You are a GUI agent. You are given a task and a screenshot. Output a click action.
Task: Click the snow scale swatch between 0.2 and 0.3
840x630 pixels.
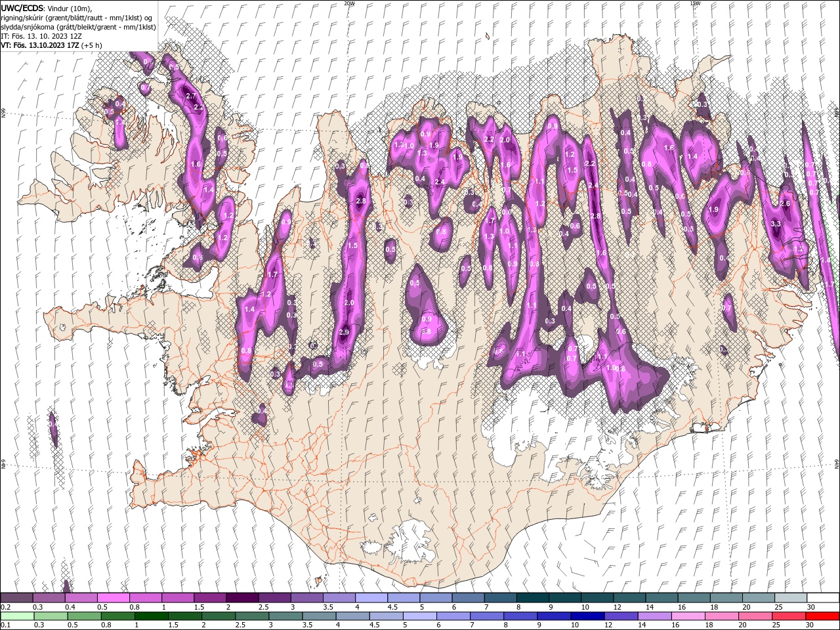(17, 598)
